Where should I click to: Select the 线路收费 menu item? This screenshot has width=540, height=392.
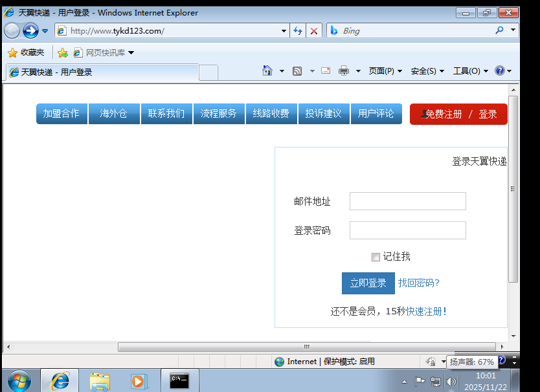tap(271, 114)
